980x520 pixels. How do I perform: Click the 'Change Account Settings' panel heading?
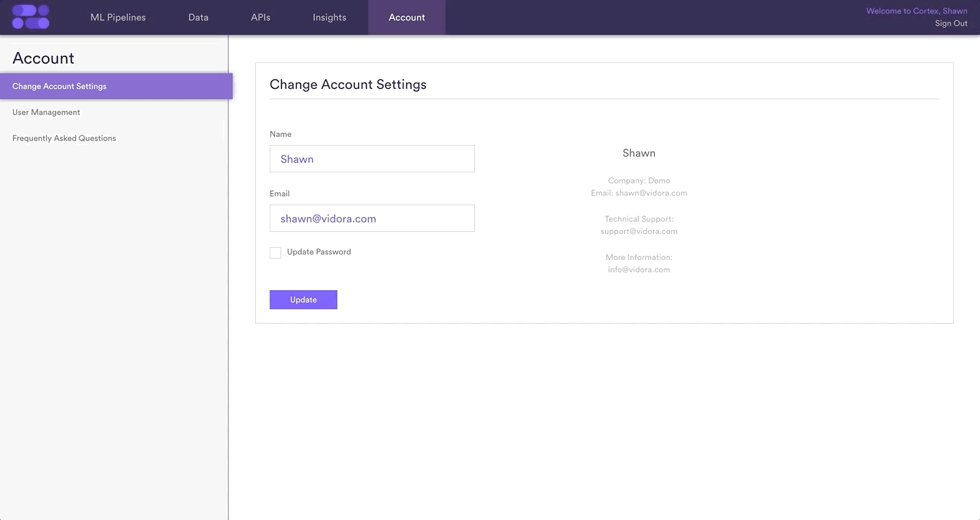click(x=348, y=84)
